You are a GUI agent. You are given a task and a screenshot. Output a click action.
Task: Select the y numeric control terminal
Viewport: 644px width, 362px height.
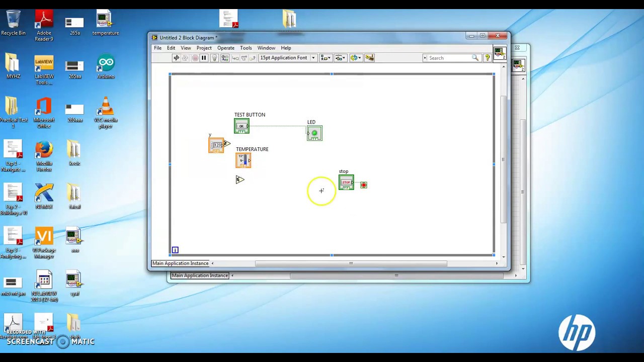click(217, 145)
